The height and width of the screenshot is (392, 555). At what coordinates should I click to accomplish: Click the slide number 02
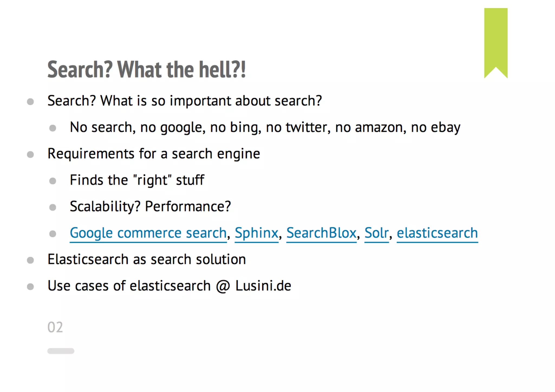click(55, 327)
